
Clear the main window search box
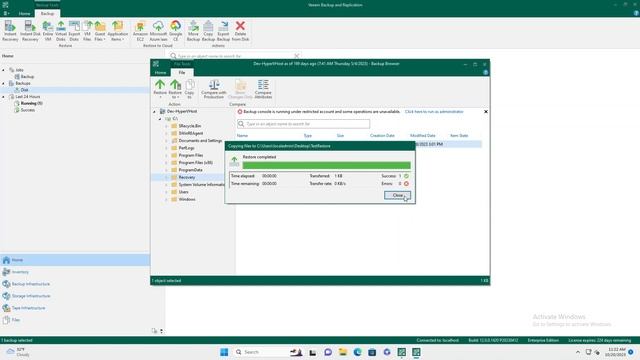pos(297,56)
